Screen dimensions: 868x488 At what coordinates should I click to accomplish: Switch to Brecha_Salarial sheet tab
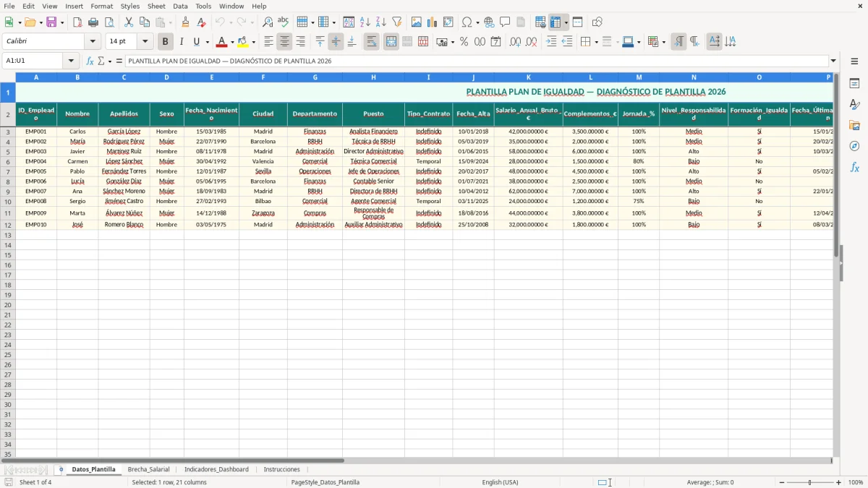(148, 470)
